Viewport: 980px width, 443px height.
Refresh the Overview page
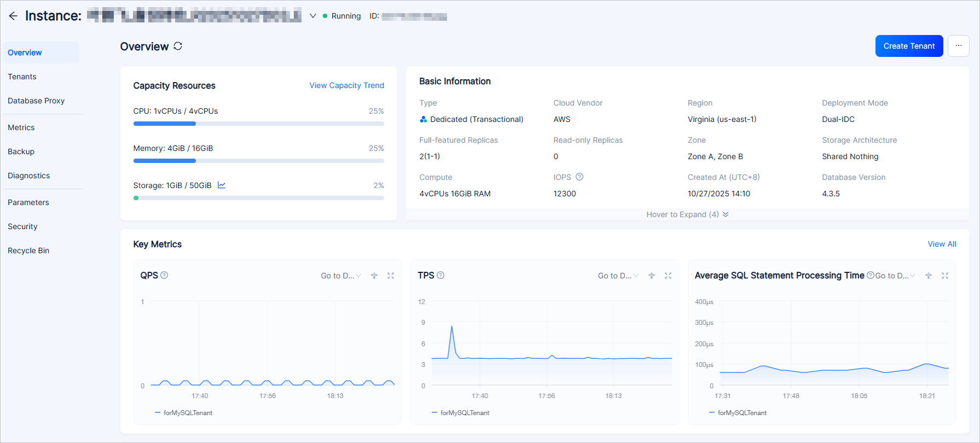178,46
